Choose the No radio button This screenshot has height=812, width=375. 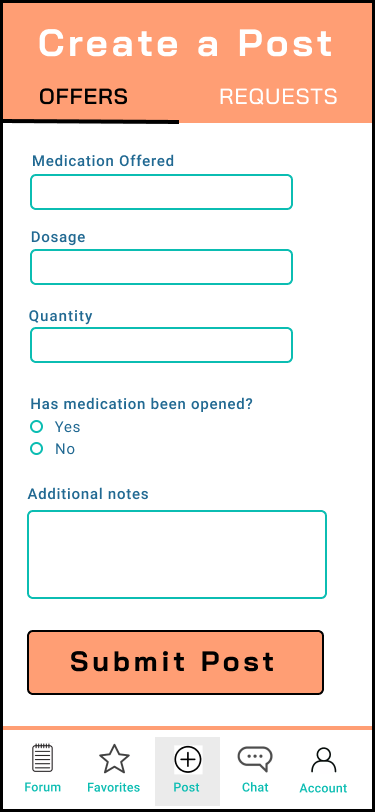coord(36,448)
